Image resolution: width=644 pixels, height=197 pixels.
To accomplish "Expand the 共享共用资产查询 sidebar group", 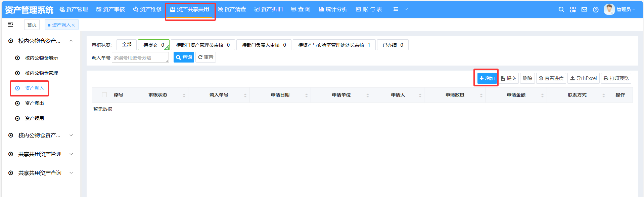I will (x=71, y=173).
